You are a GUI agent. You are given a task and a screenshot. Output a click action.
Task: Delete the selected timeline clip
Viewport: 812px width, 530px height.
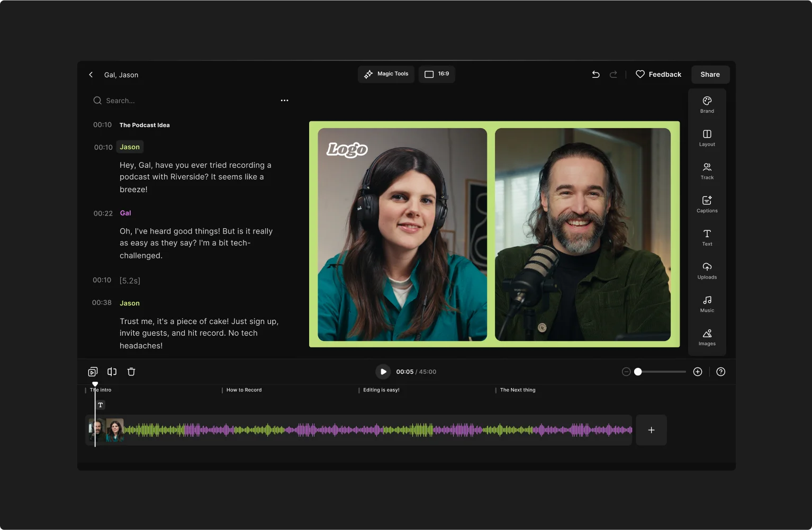(131, 371)
